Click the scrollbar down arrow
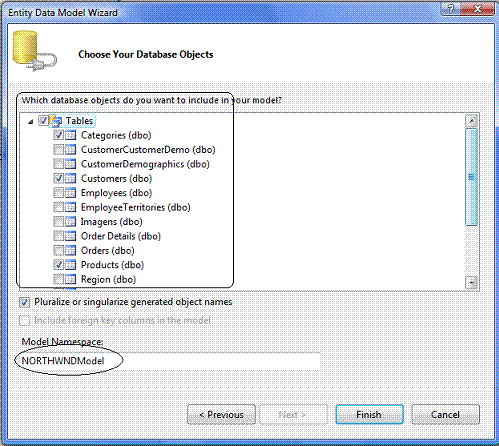The width and height of the screenshot is (499, 446). (x=472, y=283)
